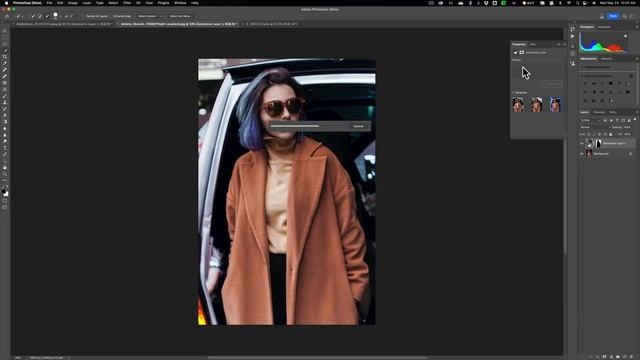Toggle Enhance Edge checkbox
Screen dimensions: 640x360
122,16
